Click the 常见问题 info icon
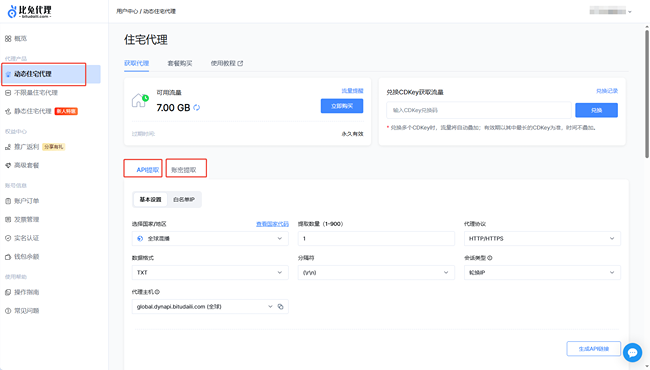The image size is (650, 370). [x=8, y=311]
